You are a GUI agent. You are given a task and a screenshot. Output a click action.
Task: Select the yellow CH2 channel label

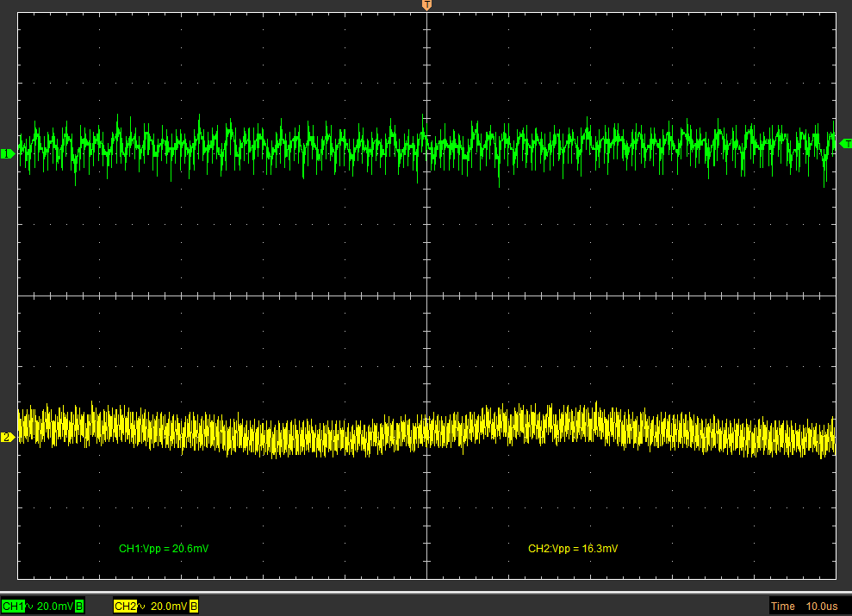point(125,607)
